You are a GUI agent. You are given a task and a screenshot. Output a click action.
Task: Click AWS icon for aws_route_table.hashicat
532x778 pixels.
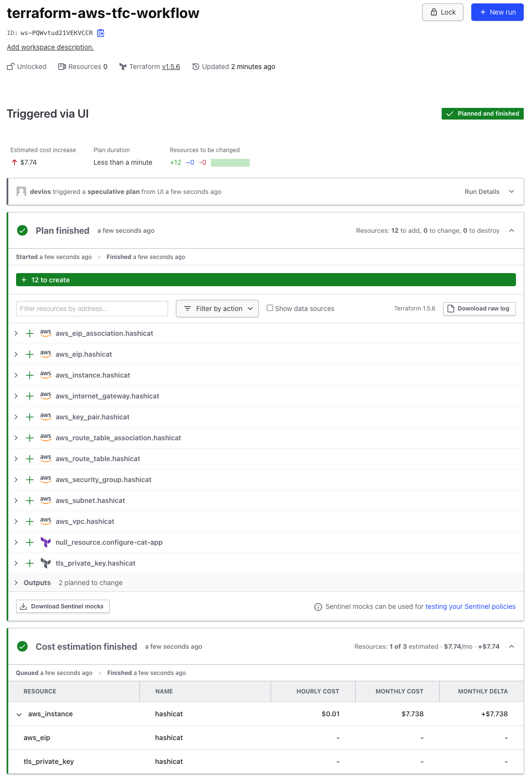coord(46,459)
